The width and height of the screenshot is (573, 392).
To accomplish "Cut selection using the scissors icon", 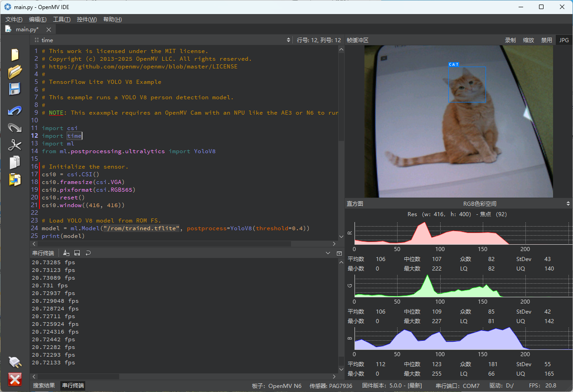I will [15, 145].
